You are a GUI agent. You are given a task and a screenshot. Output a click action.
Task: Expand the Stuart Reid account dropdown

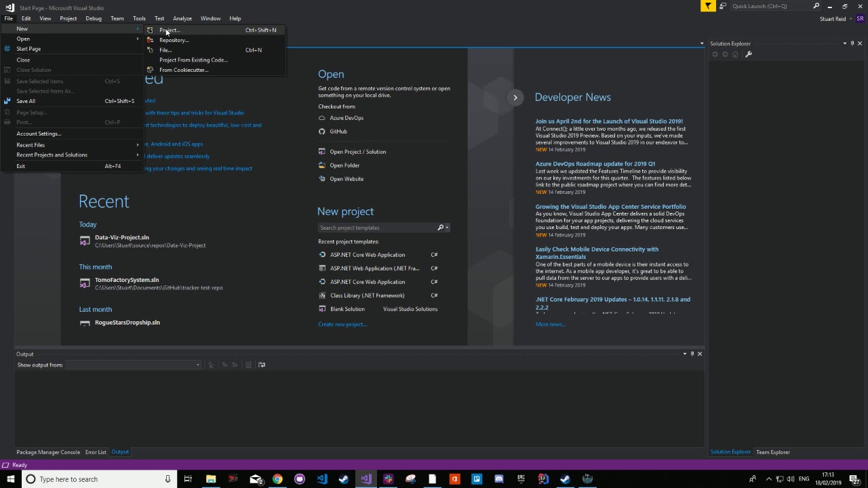click(x=849, y=19)
